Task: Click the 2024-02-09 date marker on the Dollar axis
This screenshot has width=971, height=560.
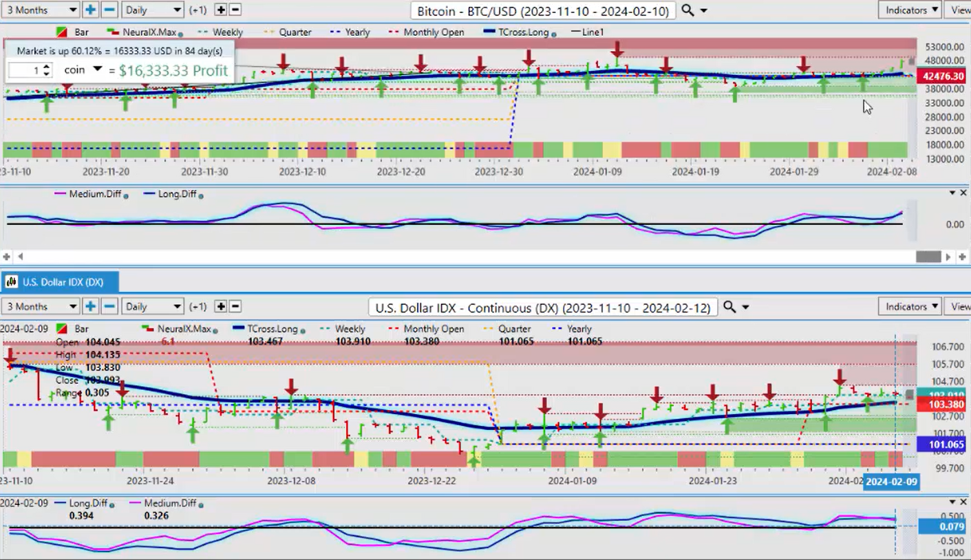Action: click(891, 482)
